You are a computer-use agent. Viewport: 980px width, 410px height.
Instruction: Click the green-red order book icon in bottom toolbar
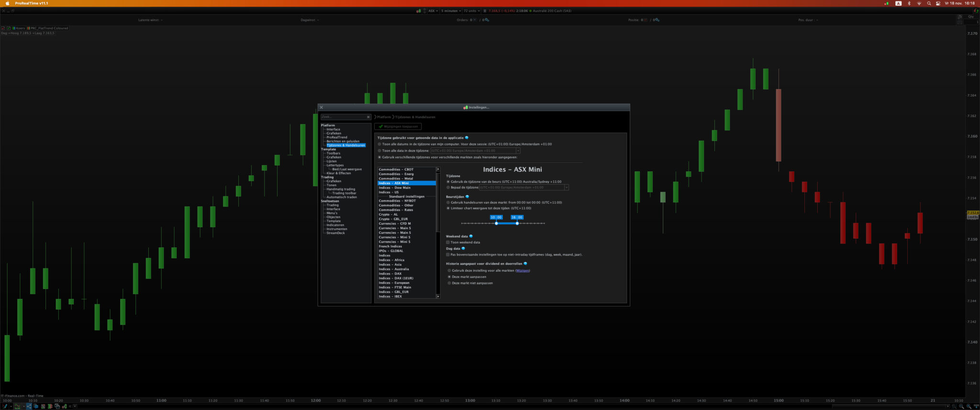point(50,406)
